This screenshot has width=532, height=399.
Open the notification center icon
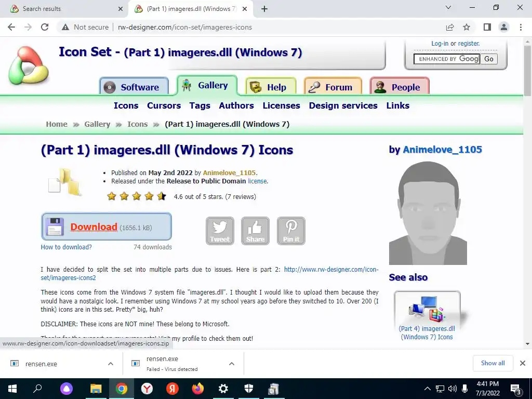(515, 389)
